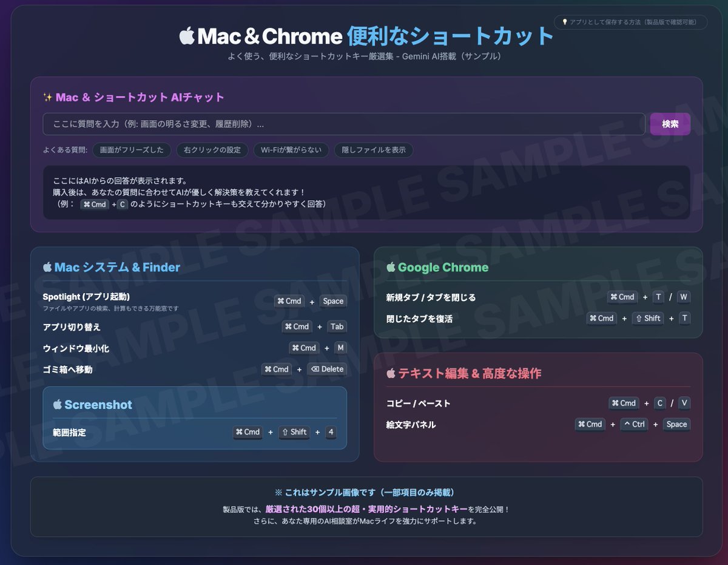Click the 4 key in 範囲指定 row

(x=330, y=432)
